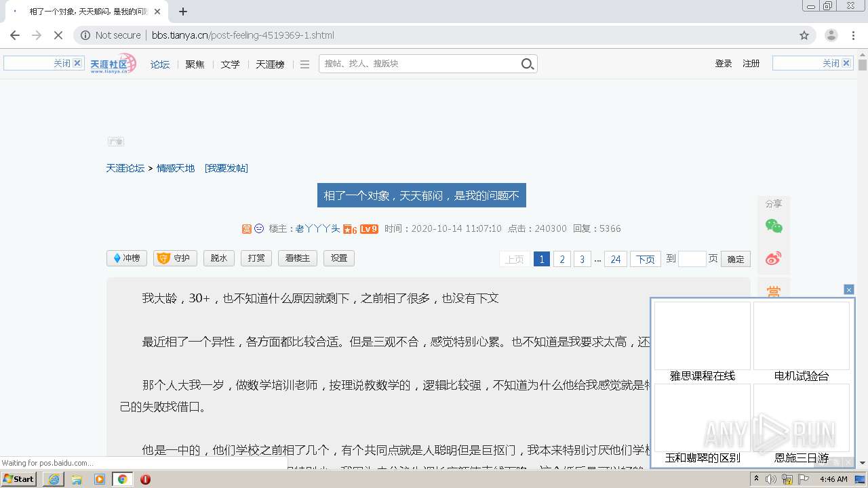Viewport: 868px width, 488px height.
Task: Click the 看楼主 button
Action: pos(298,258)
